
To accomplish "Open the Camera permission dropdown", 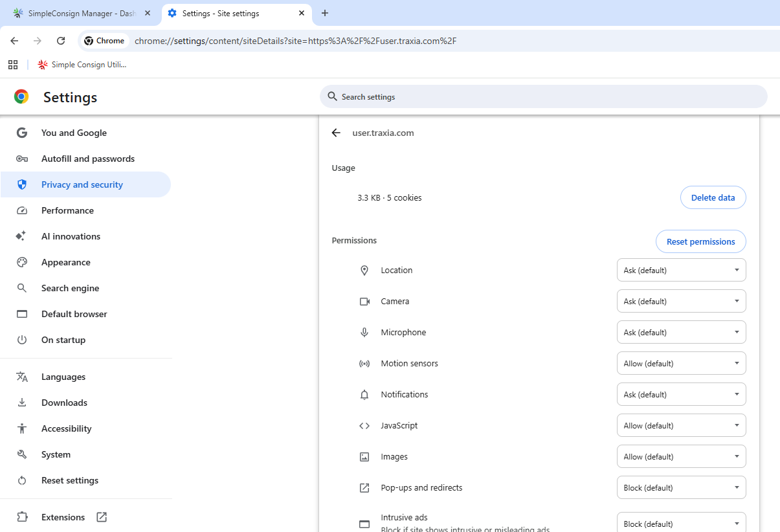I will tap(681, 301).
